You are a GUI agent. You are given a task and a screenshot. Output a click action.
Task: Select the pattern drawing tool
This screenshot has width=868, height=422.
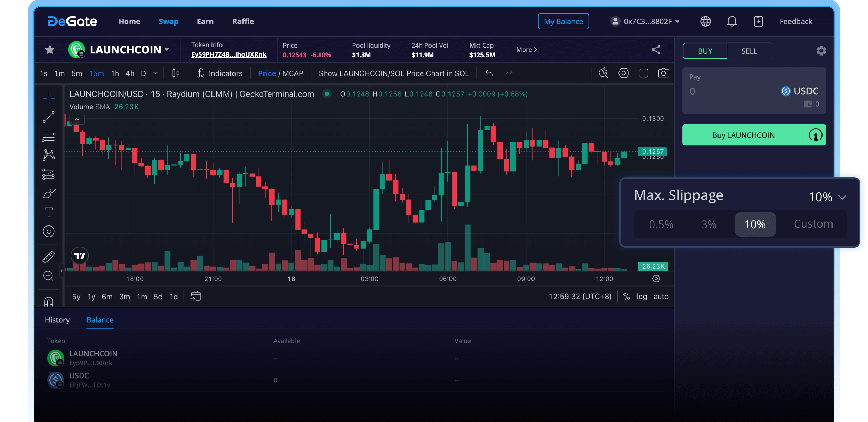(x=49, y=155)
